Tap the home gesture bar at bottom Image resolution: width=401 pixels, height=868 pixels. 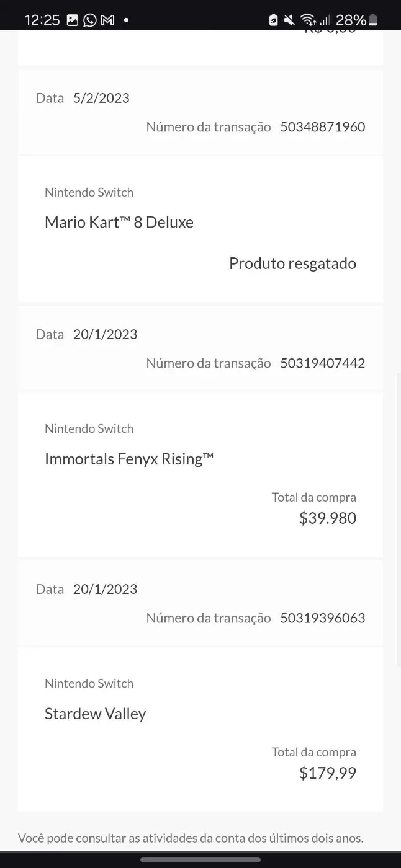click(x=200, y=859)
